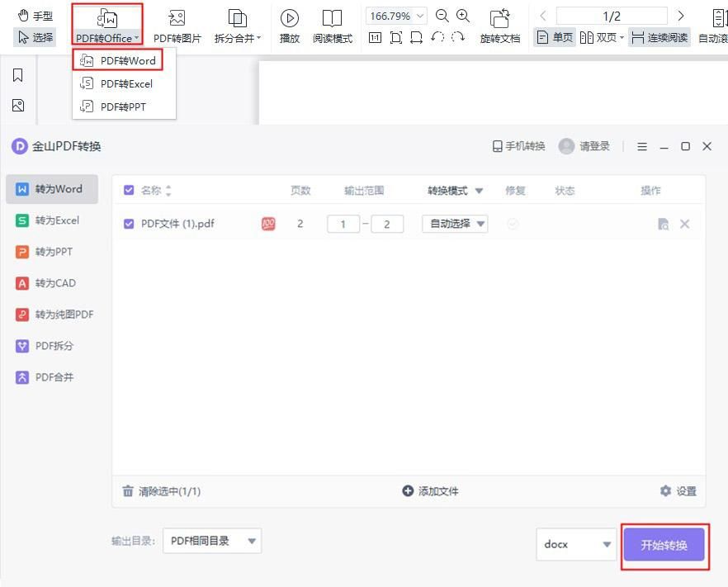Remove PDF文件 (1).pdf with the X icon

pyautogui.click(x=684, y=224)
